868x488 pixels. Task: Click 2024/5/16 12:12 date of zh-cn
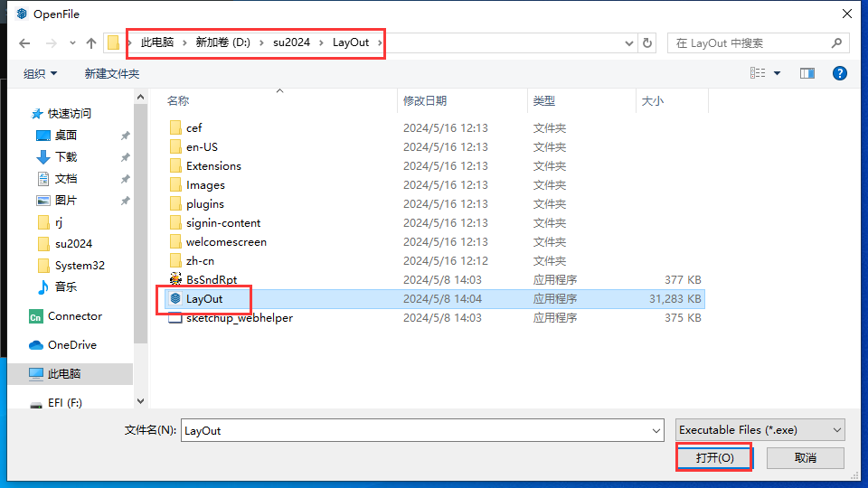[x=446, y=260]
